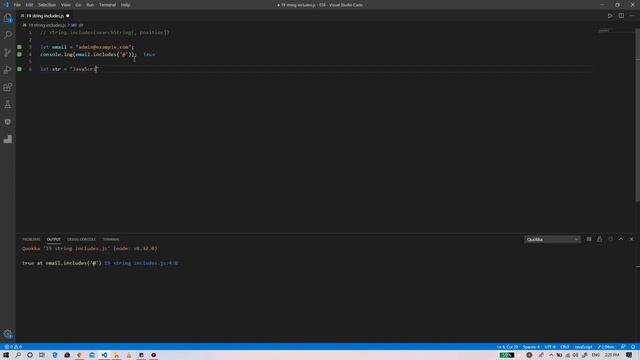Change indentation via Spaces: 4
This screenshot has width=640, height=360.
(x=531, y=347)
